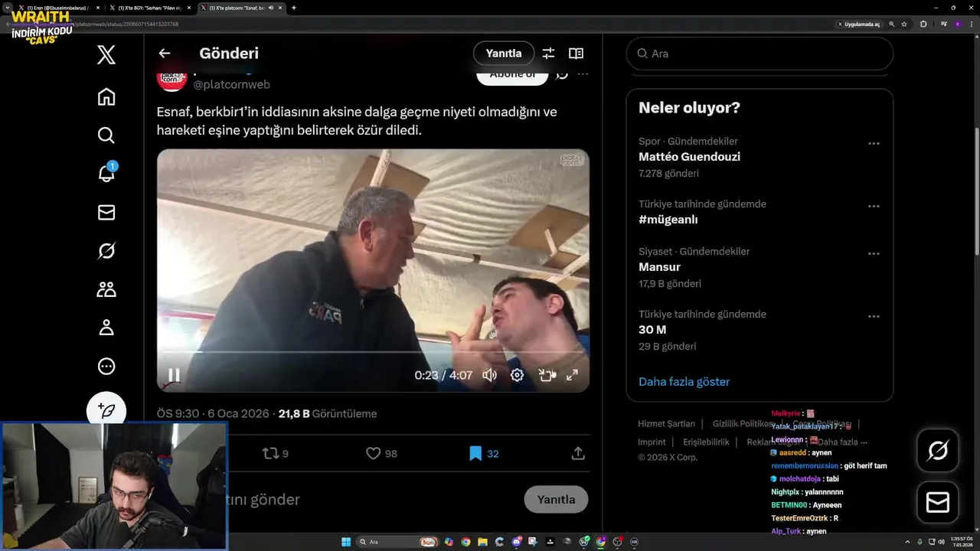The width and height of the screenshot is (980, 551).
Task: Open options for Mattéo Guendouzi trend
Action: pyautogui.click(x=874, y=144)
